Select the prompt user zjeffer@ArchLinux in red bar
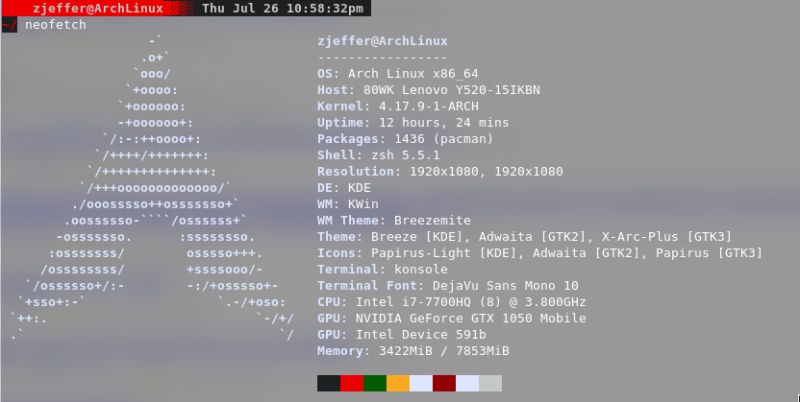The width and height of the screenshot is (800, 402). [x=98, y=8]
